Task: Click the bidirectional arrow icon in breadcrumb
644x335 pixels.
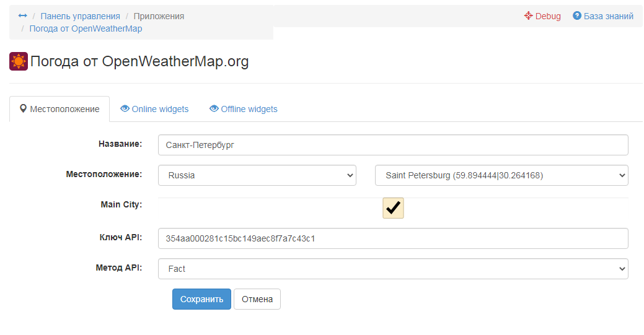Action: [x=23, y=16]
